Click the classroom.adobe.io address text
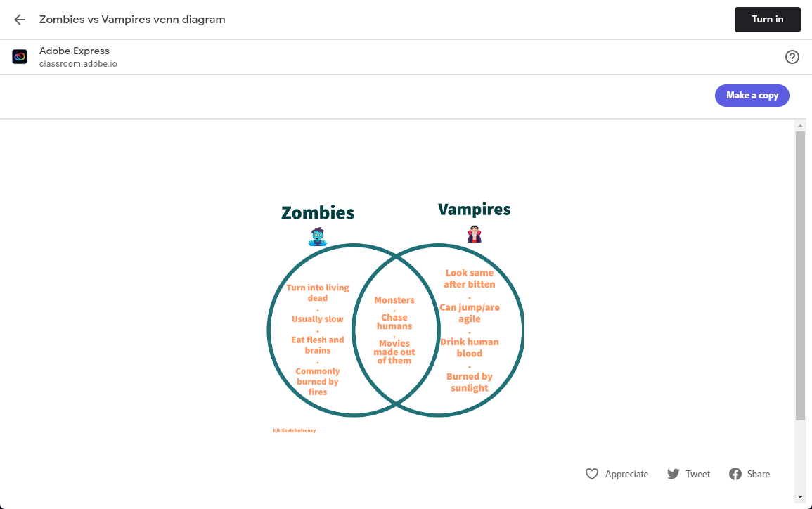Image resolution: width=812 pixels, height=509 pixels. pyautogui.click(x=78, y=64)
